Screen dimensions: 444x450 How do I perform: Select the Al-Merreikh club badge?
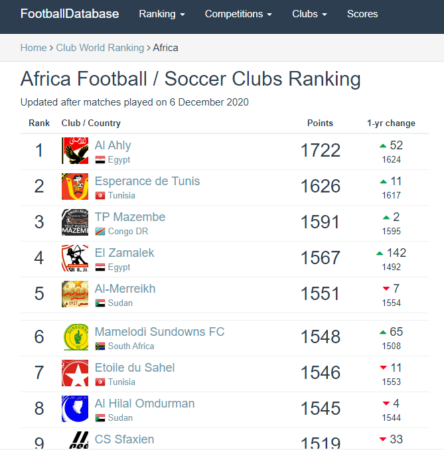75,294
